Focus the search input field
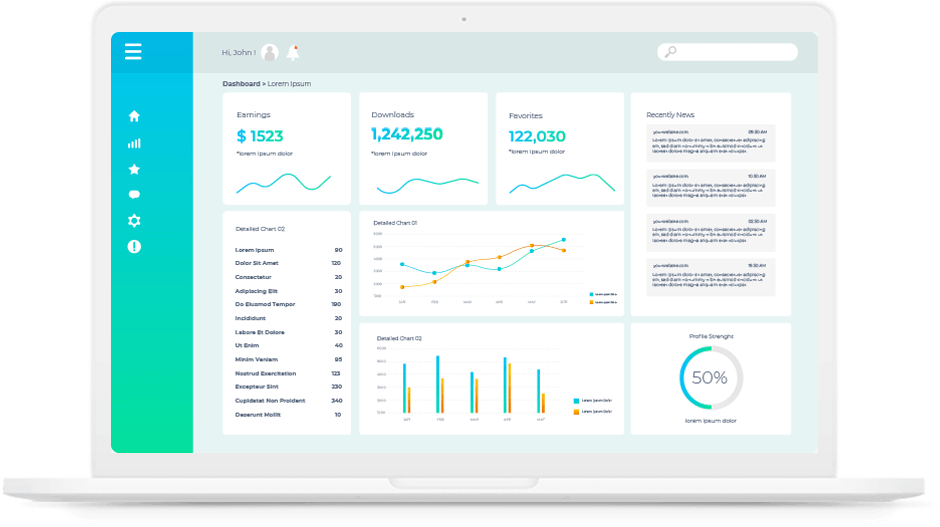 727,52
